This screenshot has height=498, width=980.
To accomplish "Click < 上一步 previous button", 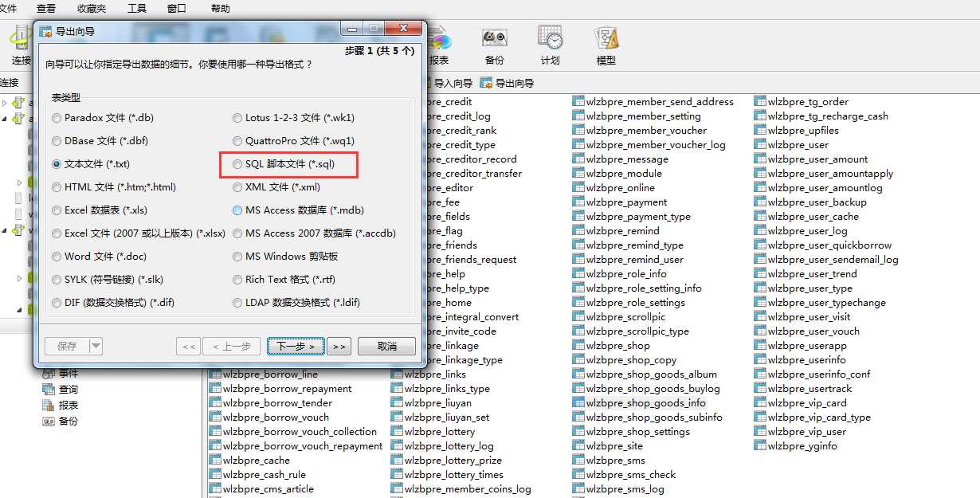I will 232,347.
